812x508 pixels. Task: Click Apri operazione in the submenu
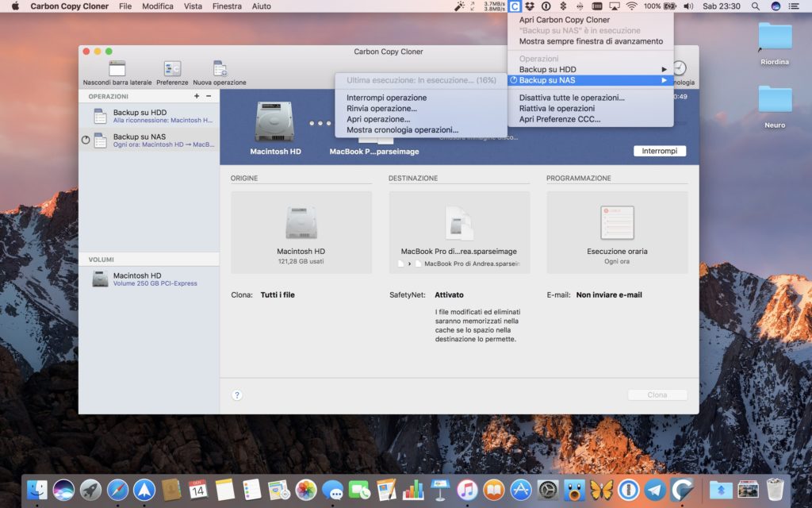point(421,119)
